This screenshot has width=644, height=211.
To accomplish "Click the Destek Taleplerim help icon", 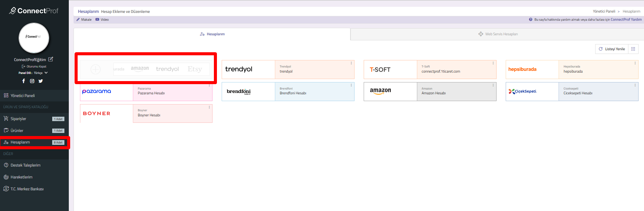I will click(6, 165).
